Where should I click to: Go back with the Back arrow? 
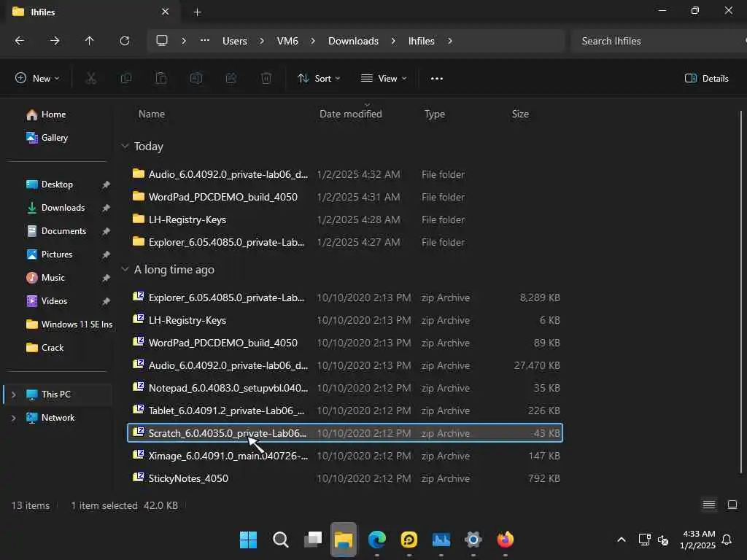click(x=20, y=41)
